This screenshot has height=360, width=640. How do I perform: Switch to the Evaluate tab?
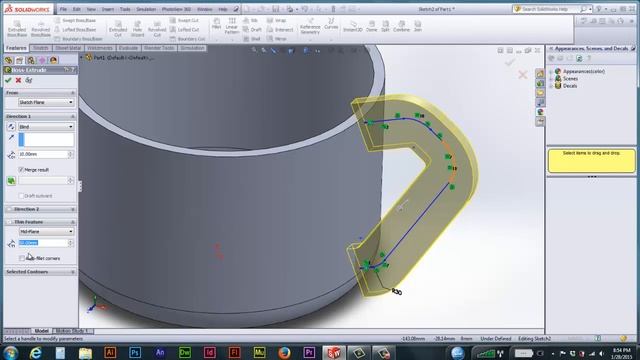pyautogui.click(x=128, y=48)
